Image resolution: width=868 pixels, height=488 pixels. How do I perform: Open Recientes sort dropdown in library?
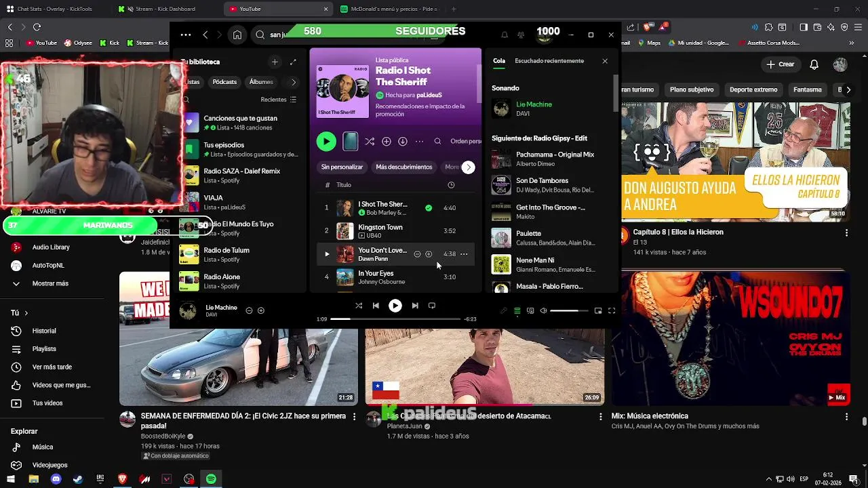pos(279,100)
